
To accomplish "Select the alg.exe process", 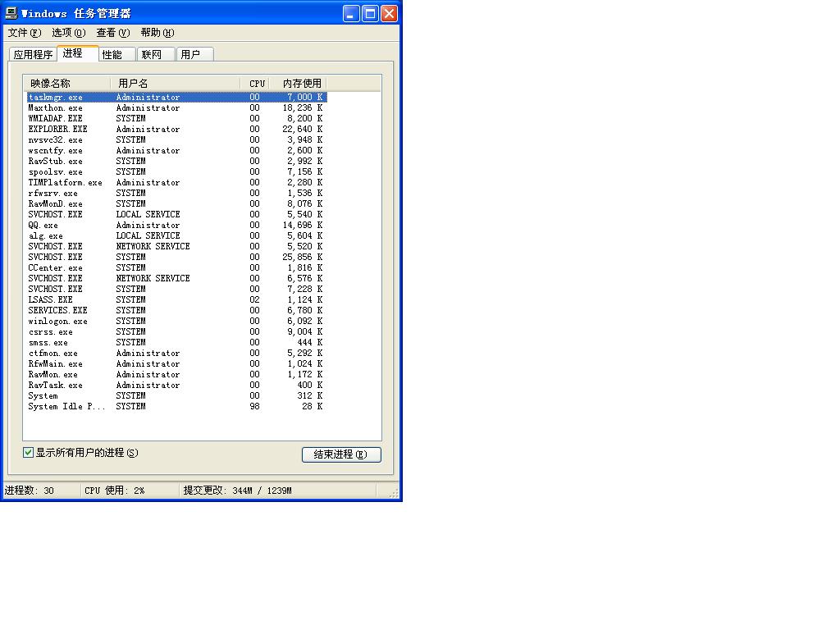I will click(x=177, y=235).
